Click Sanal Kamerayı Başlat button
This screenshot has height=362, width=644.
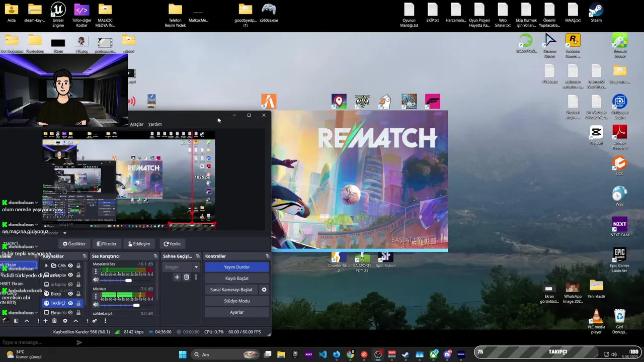click(x=231, y=290)
